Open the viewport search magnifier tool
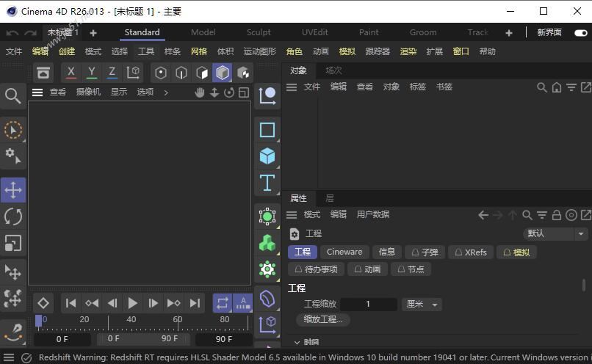Screen dimensions: 592x364 (x=13, y=96)
